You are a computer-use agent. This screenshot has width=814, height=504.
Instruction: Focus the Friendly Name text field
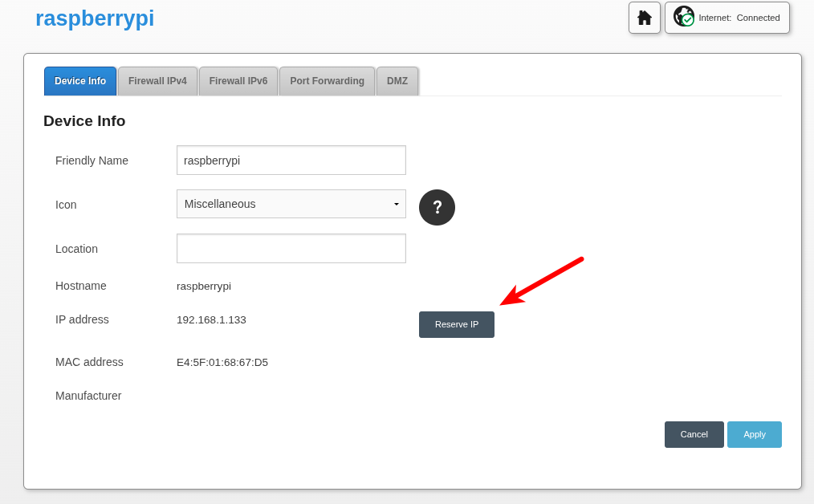(x=291, y=161)
